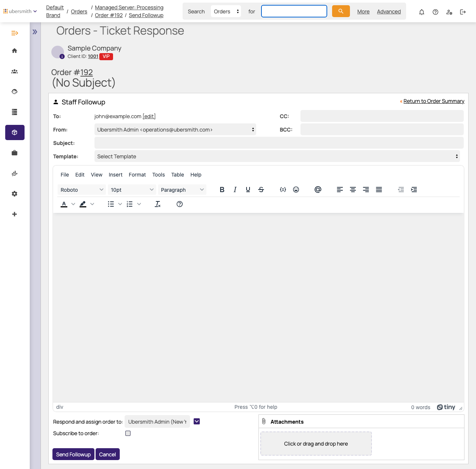Open user settings icon in header
Screen dimensions: 476x469
tap(449, 12)
